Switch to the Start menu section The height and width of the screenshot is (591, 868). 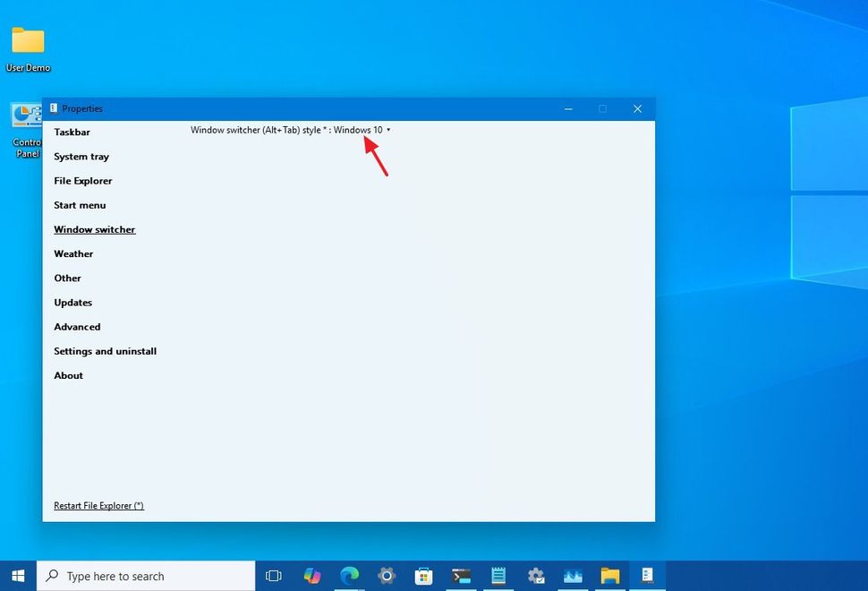pyautogui.click(x=80, y=205)
